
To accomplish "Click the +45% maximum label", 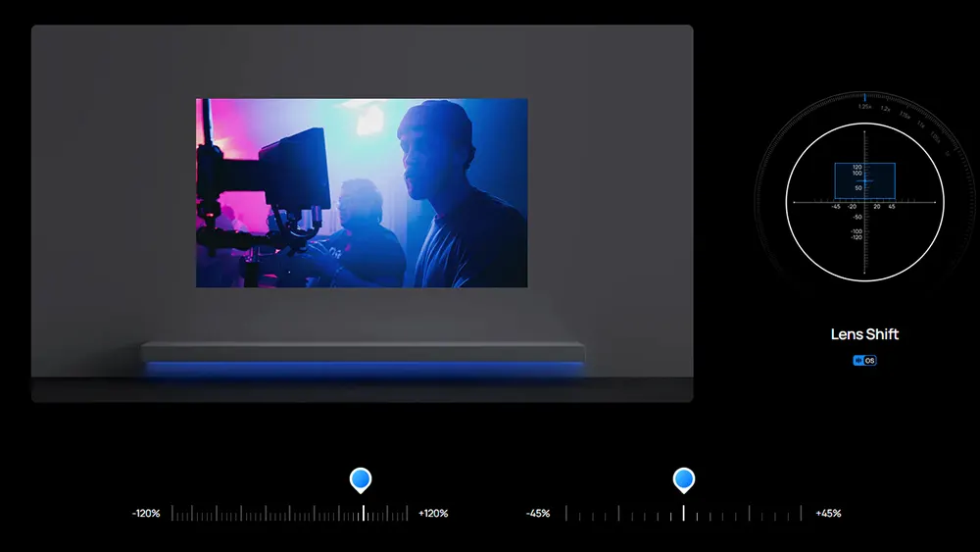I will pyautogui.click(x=828, y=514).
